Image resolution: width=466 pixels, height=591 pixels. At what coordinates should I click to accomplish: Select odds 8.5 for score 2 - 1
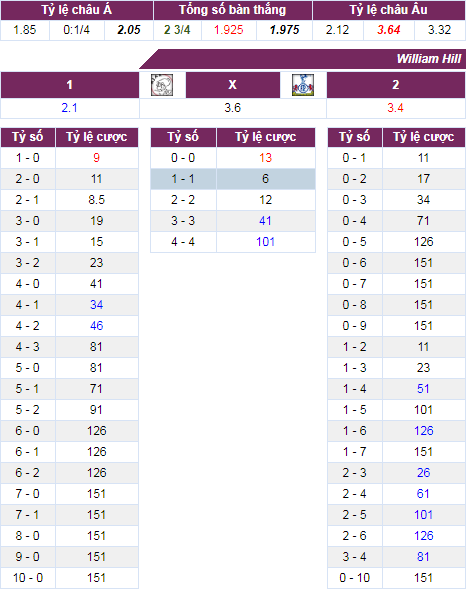(x=97, y=200)
